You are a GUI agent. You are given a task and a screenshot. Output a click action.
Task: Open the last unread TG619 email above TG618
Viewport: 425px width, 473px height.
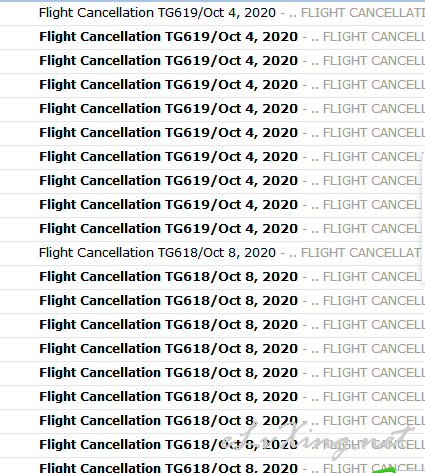point(212,229)
